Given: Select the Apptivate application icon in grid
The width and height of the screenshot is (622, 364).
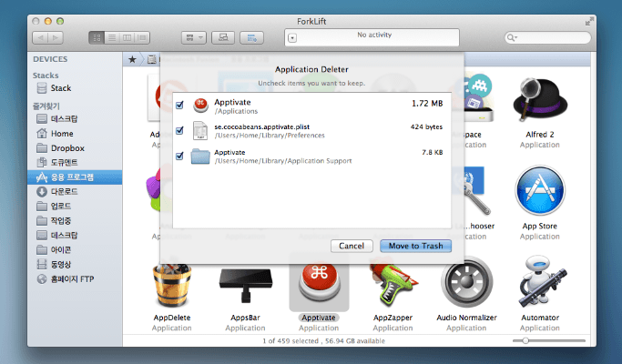Looking at the screenshot, I should [x=319, y=282].
